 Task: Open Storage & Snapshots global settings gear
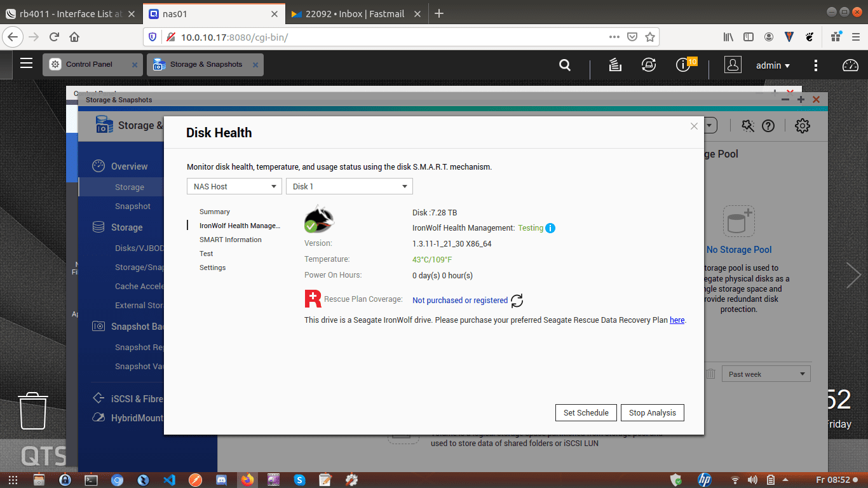point(803,126)
